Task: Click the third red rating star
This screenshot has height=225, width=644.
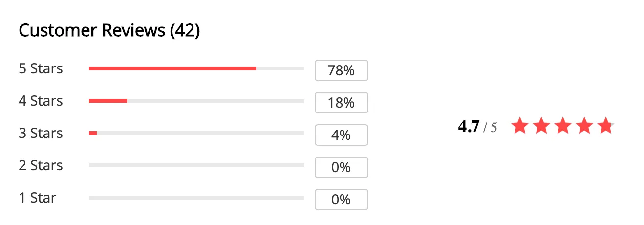Action: [562, 126]
